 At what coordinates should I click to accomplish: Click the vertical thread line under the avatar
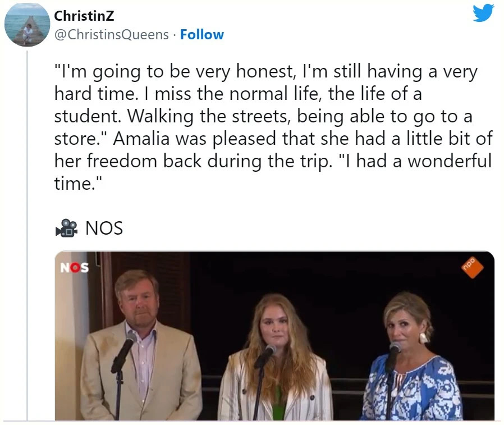(27, 225)
